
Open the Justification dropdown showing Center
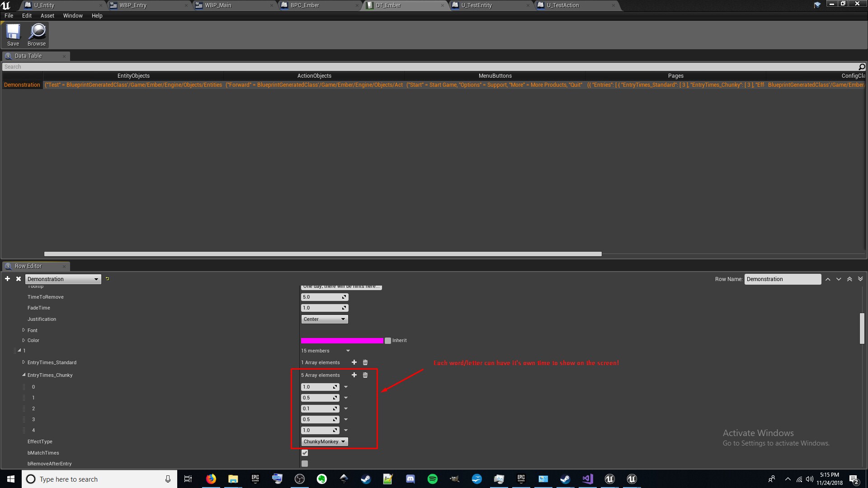pos(324,319)
